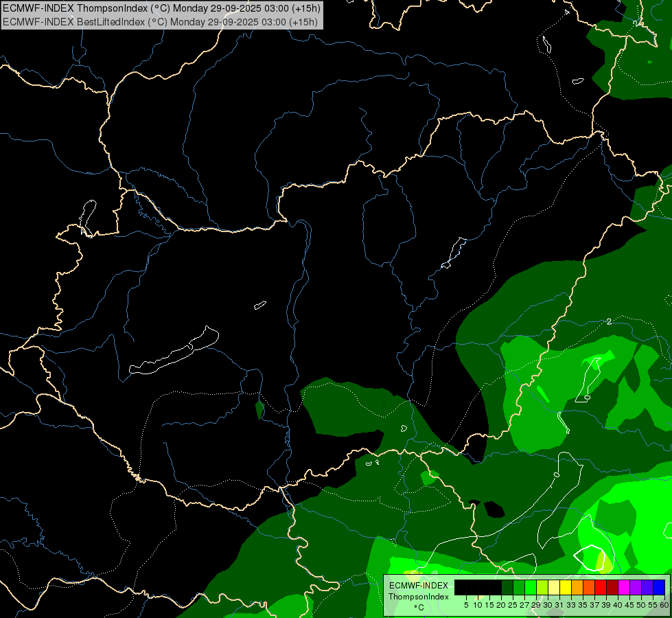Click the red-orange legend swatch (35-37)

pyautogui.click(x=589, y=587)
